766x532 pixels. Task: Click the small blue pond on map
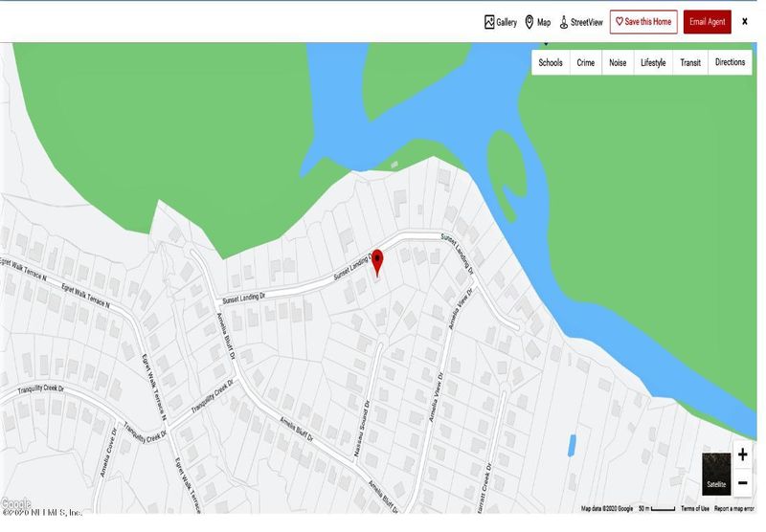click(x=572, y=446)
